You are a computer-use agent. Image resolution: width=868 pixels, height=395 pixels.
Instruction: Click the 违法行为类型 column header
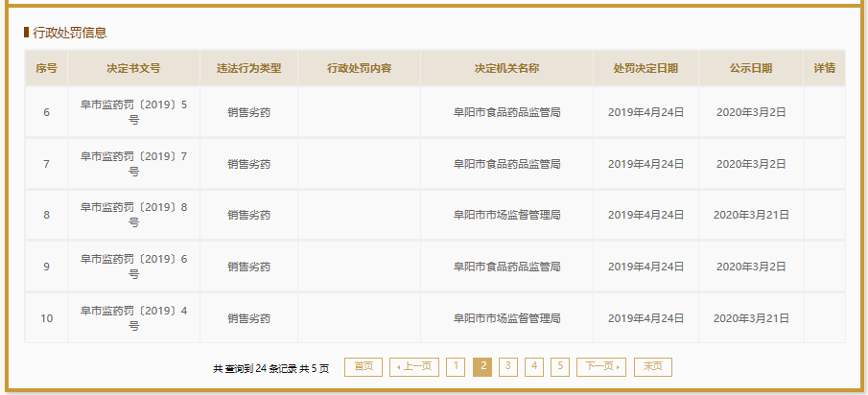(248, 69)
